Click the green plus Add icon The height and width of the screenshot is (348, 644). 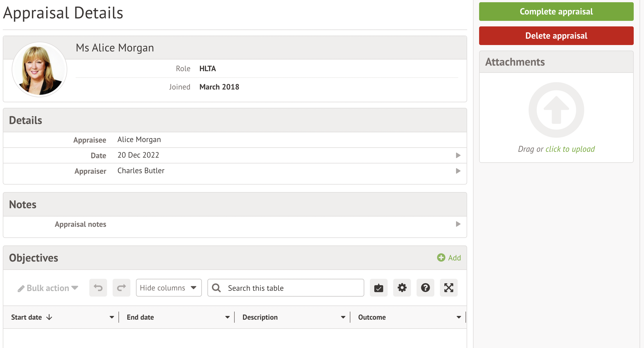pyautogui.click(x=441, y=258)
